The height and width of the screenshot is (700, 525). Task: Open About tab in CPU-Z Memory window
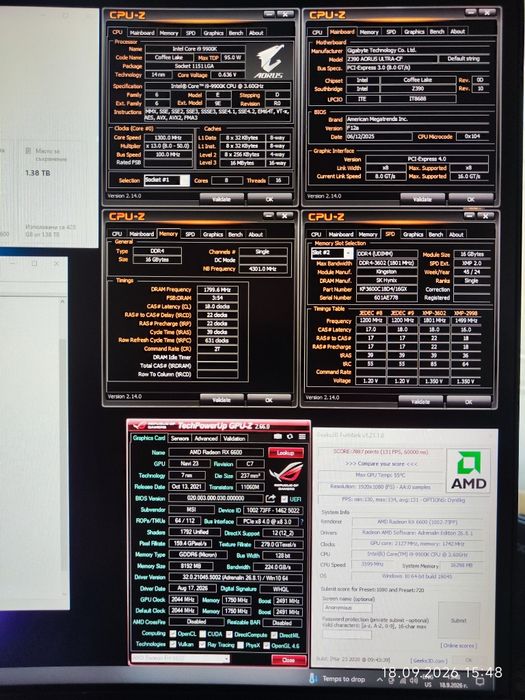click(255, 234)
